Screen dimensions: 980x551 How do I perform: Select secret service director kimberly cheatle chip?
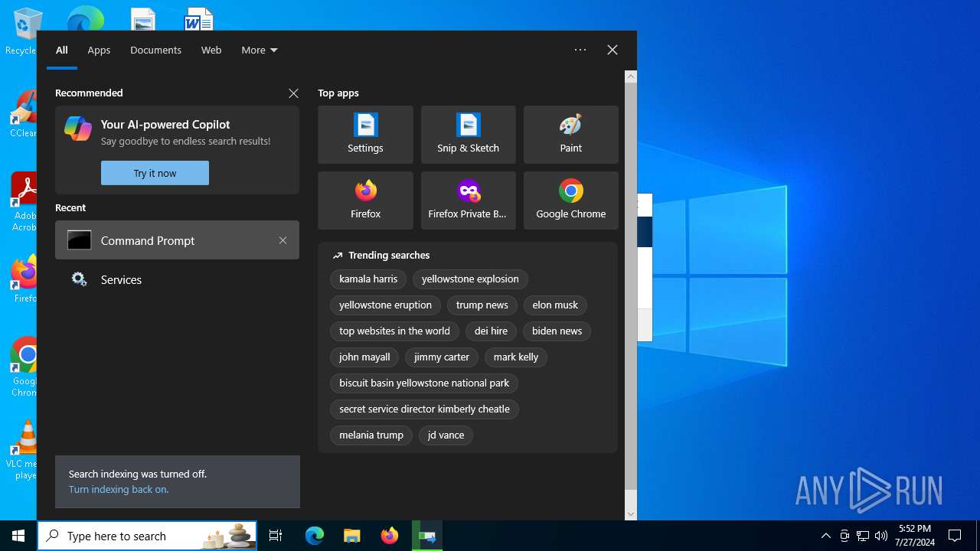pyautogui.click(x=424, y=409)
